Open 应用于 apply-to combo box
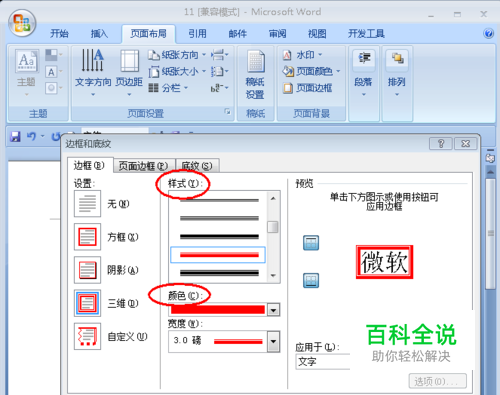Image resolution: width=500 pixels, height=395 pixels. coord(322,362)
